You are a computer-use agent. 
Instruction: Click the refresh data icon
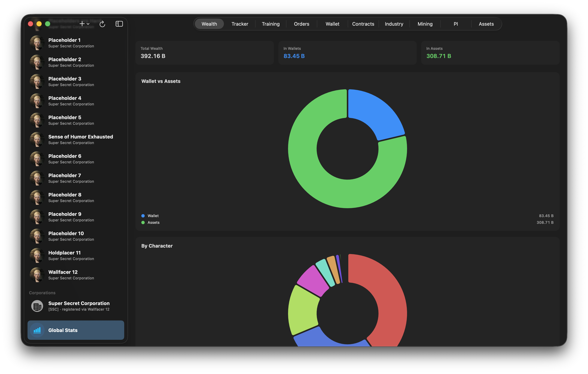pyautogui.click(x=102, y=24)
